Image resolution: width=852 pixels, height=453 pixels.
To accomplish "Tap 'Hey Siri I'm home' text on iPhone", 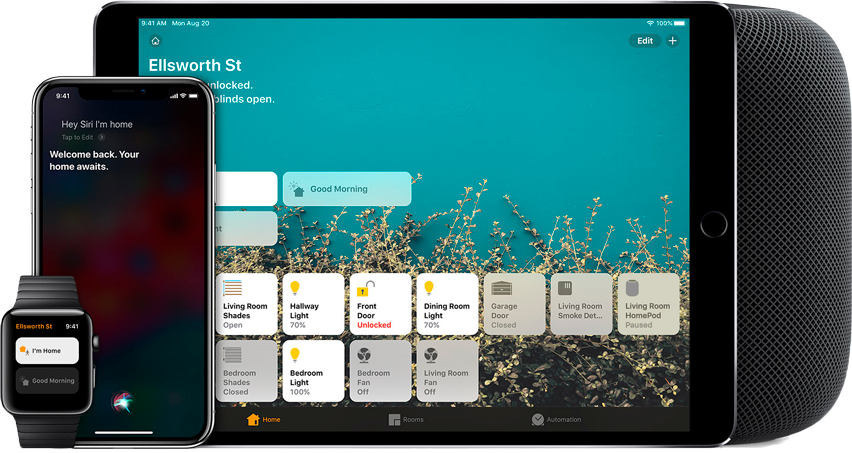I will point(97,124).
